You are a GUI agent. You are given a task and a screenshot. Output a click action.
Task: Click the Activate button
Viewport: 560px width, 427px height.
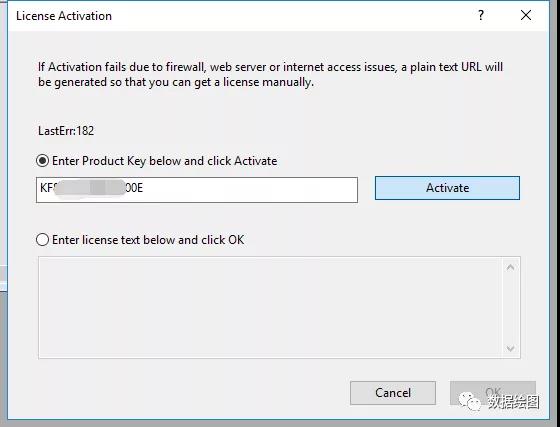coord(447,188)
